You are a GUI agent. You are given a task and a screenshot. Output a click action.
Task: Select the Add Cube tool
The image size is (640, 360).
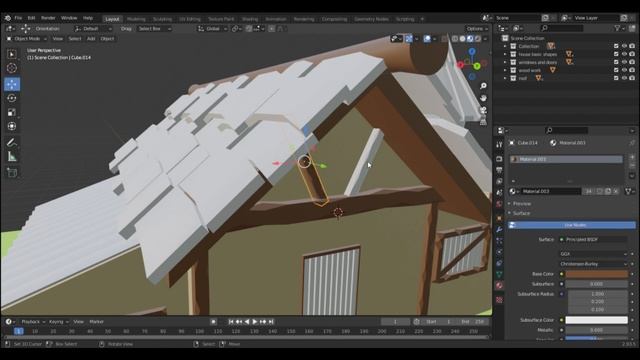pyautogui.click(x=12, y=173)
